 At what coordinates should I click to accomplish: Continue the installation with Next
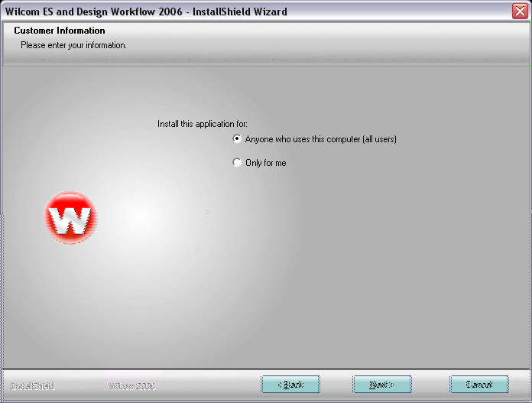pos(382,385)
